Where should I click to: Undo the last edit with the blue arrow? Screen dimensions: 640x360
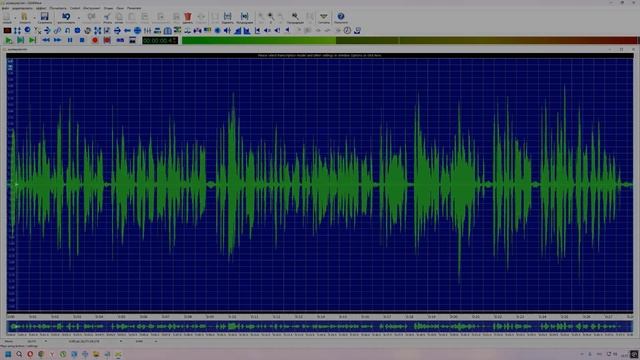coord(66,17)
